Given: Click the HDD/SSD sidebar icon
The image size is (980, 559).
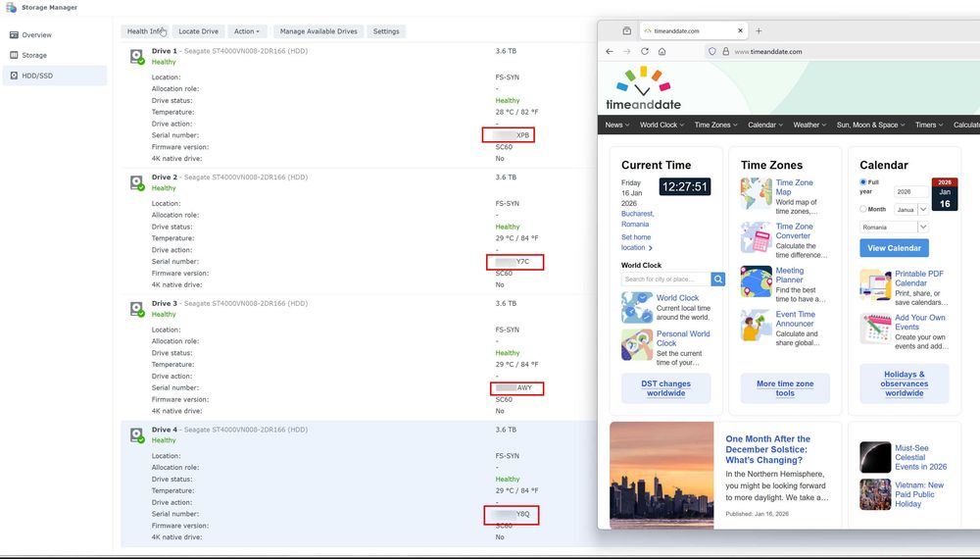Looking at the screenshot, I should [x=14, y=76].
